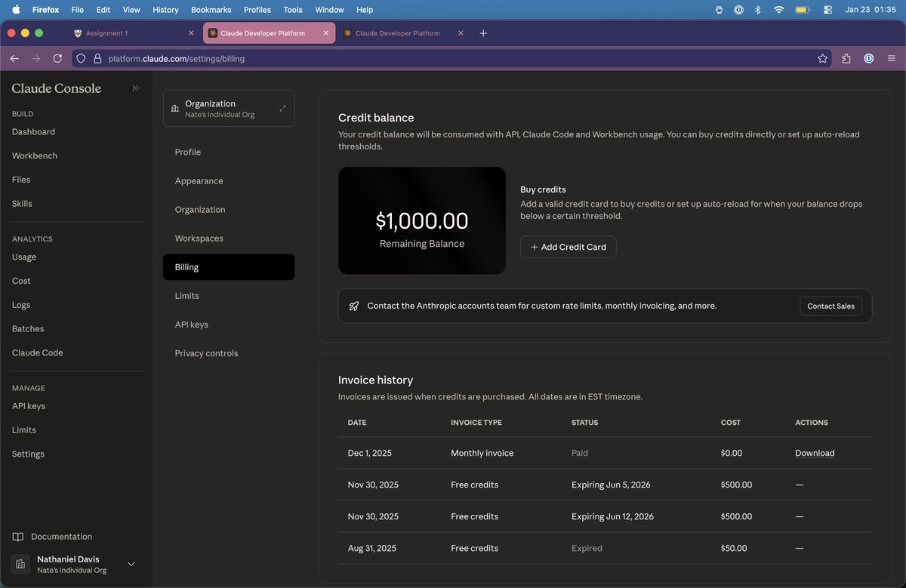This screenshot has height=588, width=906.
Task: Open the Documentation link
Action: 61,537
